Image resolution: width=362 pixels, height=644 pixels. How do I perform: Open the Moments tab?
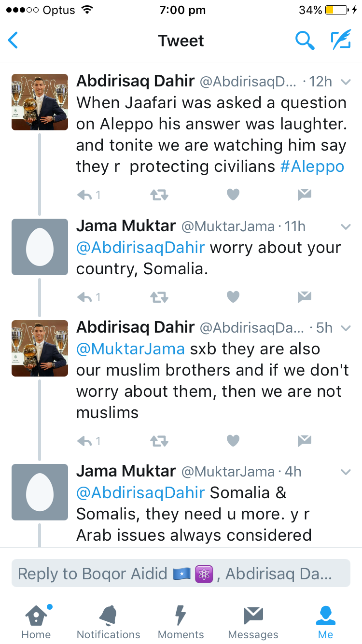click(181, 622)
